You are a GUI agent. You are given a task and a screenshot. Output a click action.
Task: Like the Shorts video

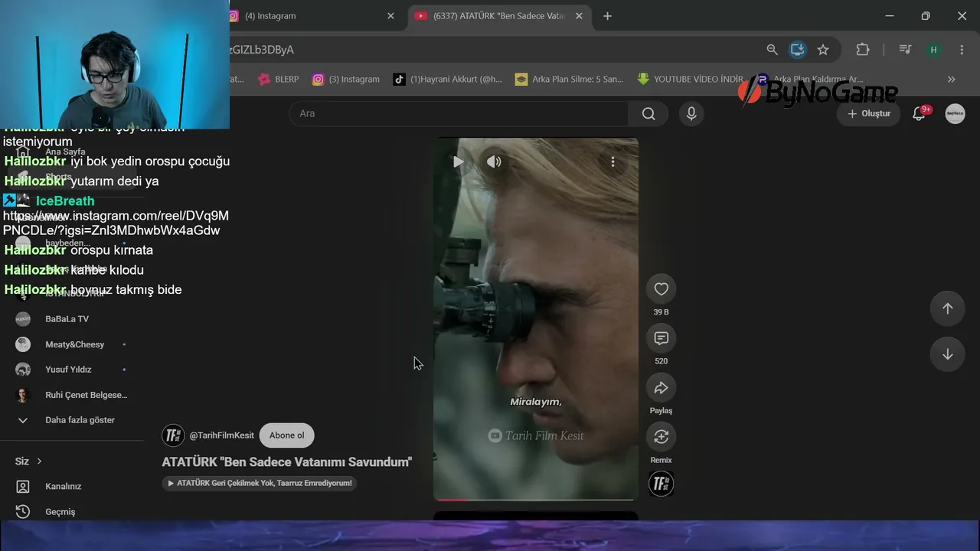661,289
